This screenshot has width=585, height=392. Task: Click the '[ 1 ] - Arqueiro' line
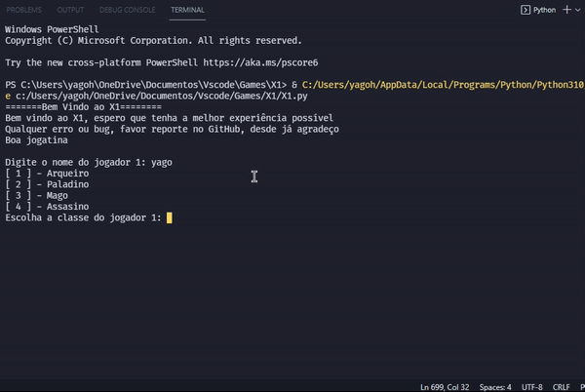coord(47,174)
